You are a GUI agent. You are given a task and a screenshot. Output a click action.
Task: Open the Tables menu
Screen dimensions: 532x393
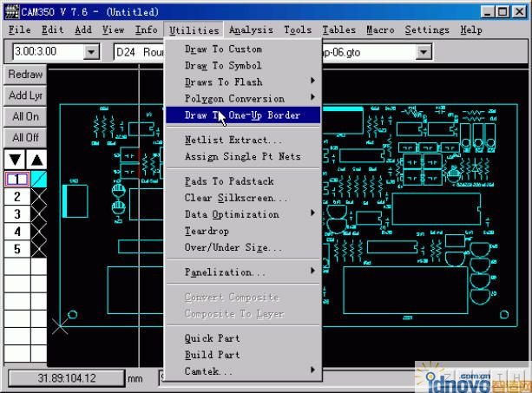tap(339, 29)
